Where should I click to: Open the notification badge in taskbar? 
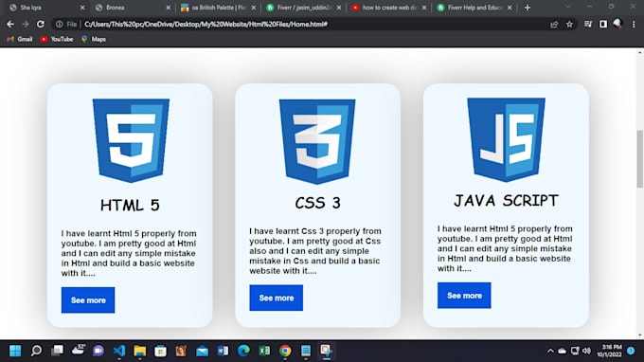(x=632, y=351)
